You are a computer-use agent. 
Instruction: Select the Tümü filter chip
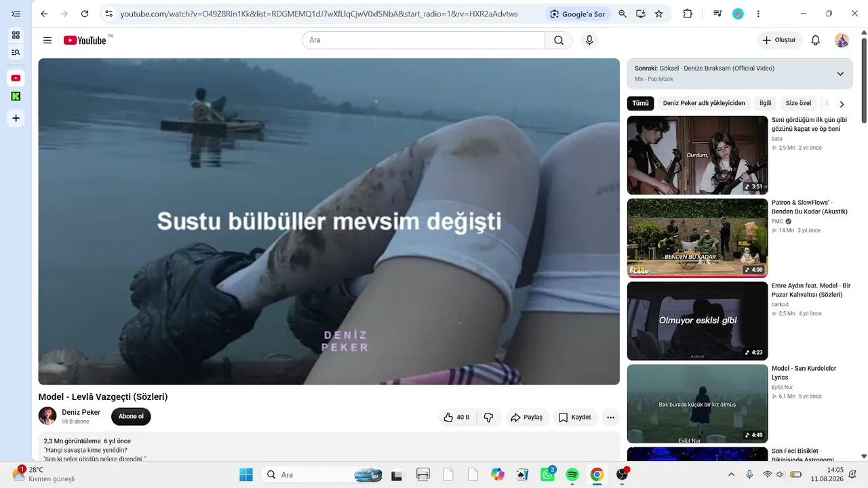point(640,104)
